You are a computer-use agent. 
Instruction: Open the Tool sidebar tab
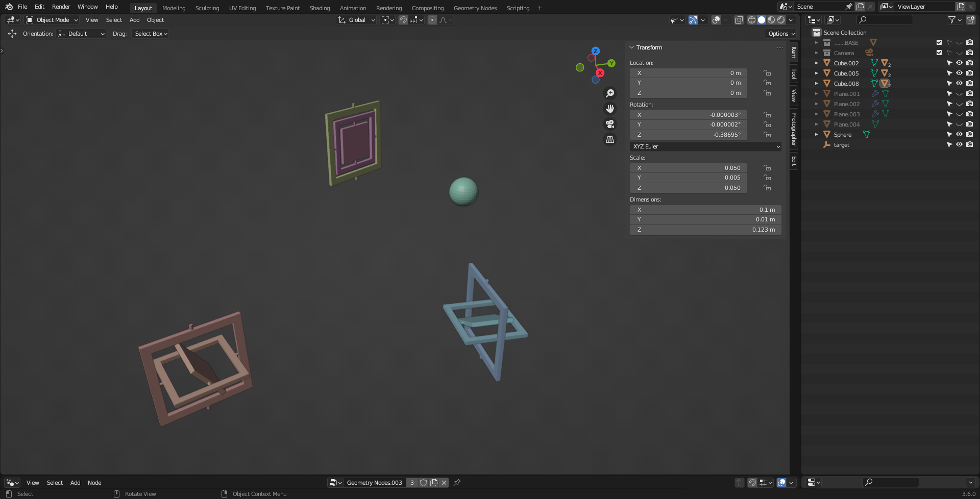point(794,73)
